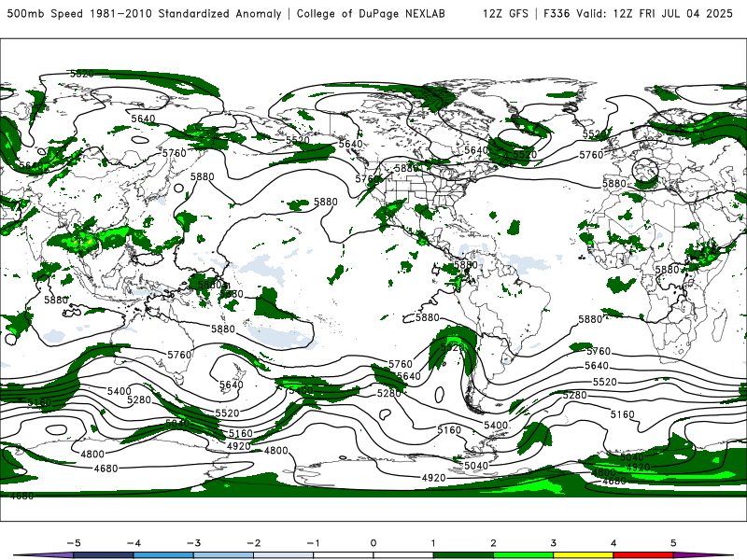Click the legend tick label "5"
747x560 pixels.
(673, 543)
